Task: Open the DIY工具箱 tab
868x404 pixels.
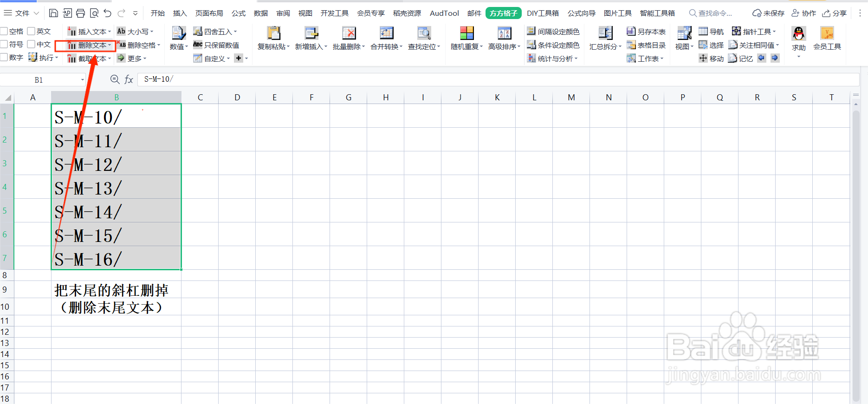Action: coord(543,13)
